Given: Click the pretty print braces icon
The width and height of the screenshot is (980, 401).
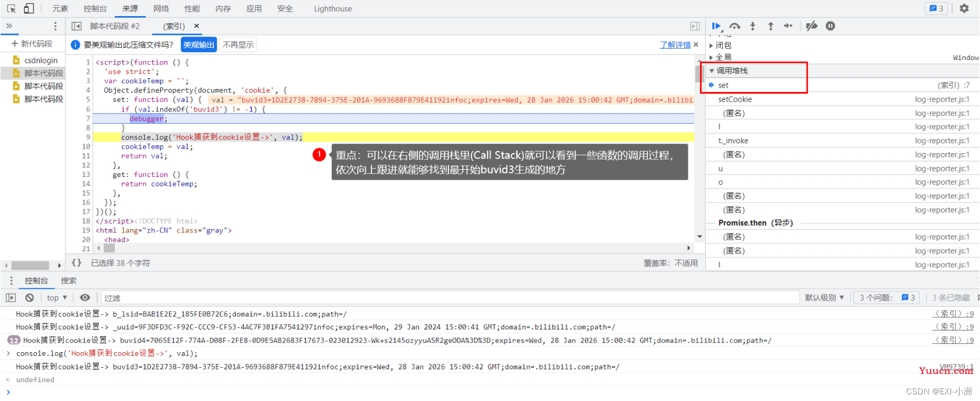Looking at the screenshot, I should 76,263.
